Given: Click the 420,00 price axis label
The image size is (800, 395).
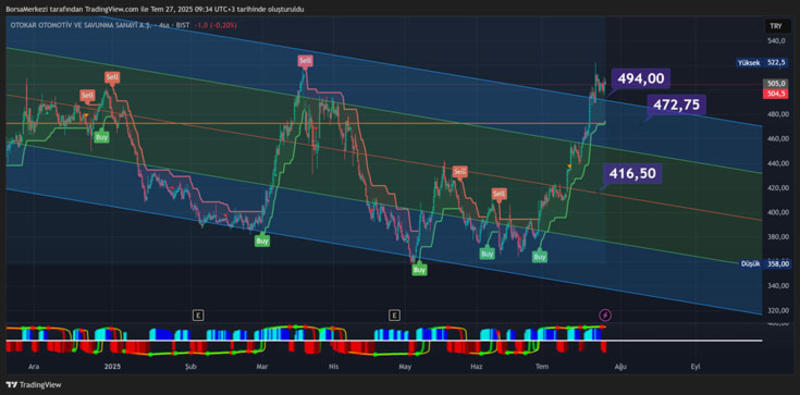Looking at the screenshot, I should [777, 187].
